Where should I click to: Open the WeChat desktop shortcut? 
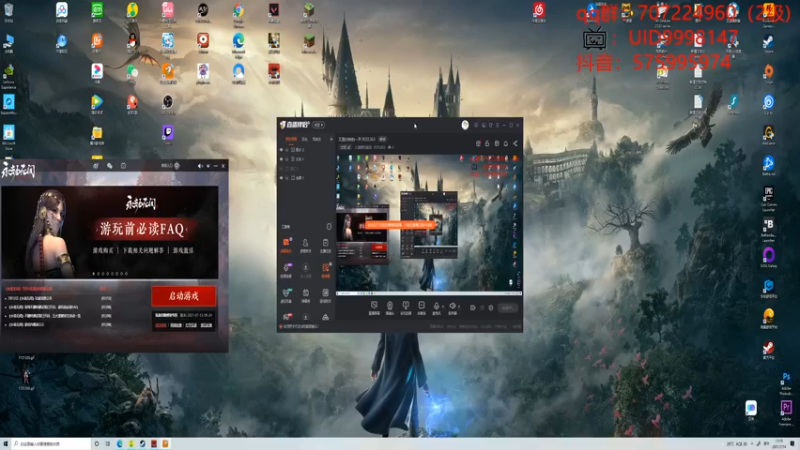(x=132, y=72)
